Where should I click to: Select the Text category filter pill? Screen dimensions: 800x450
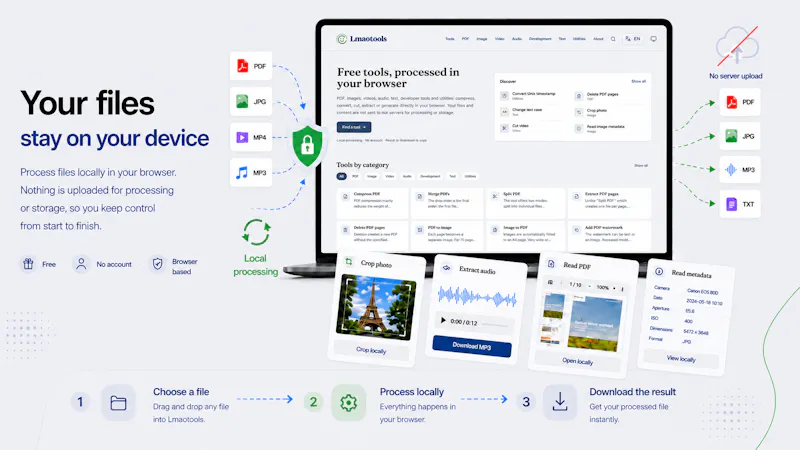point(453,176)
